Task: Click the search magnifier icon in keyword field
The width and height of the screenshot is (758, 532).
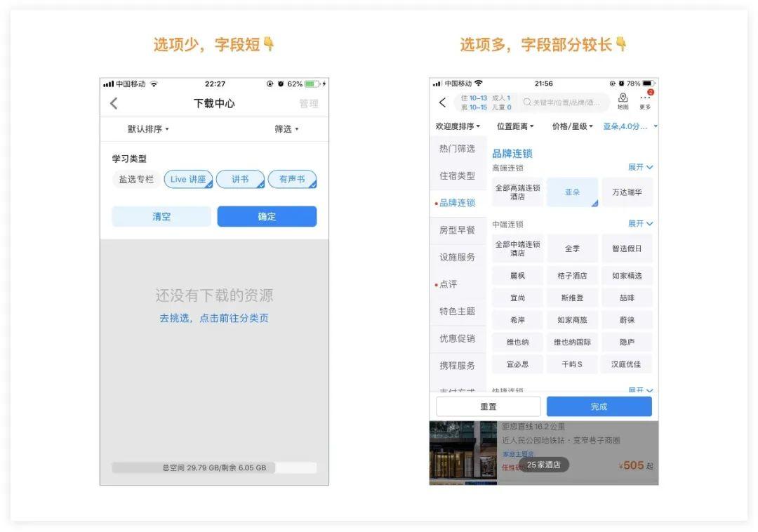Action: click(x=527, y=102)
